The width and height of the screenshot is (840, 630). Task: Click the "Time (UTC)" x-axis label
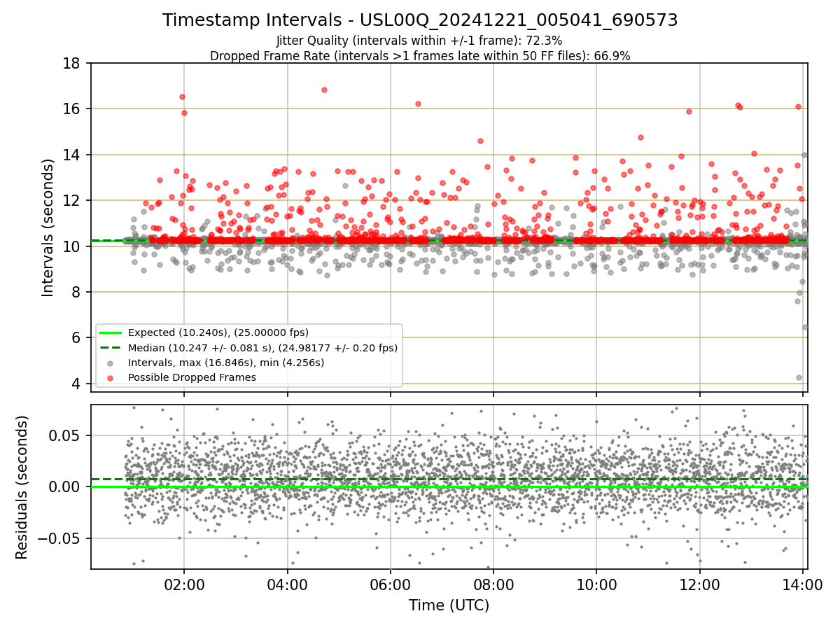pyautogui.click(x=449, y=605)
